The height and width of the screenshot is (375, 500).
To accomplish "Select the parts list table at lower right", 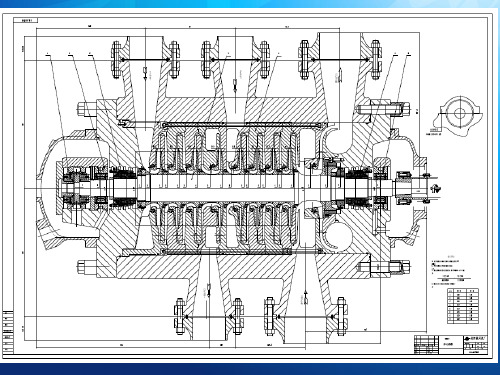I will click(463, 306).
